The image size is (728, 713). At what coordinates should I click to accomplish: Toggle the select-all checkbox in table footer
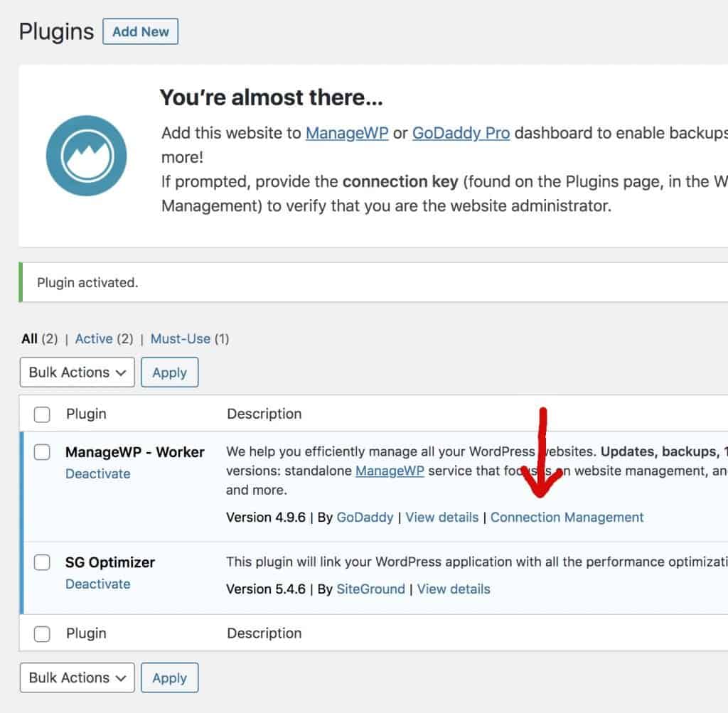click(43, 634)
